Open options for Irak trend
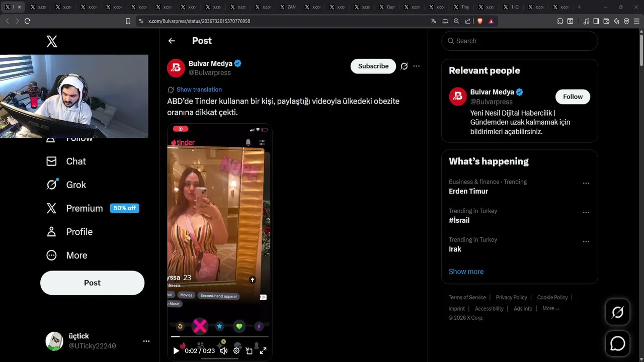This screenshot has width=644, height=362. [x=586, y=242]
